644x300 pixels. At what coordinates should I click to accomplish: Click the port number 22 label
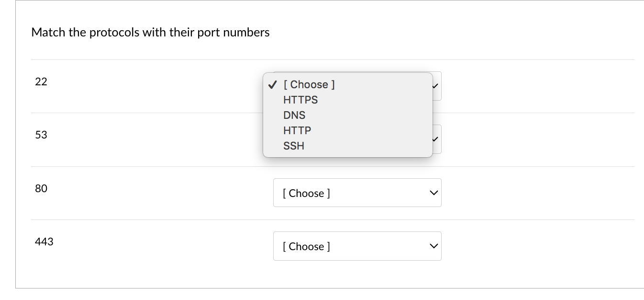tap(41, 81)
